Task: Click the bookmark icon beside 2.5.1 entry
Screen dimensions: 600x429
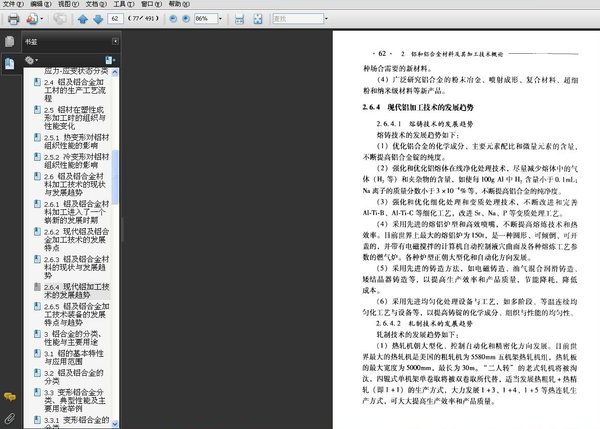Action: (x=37, y=137)
